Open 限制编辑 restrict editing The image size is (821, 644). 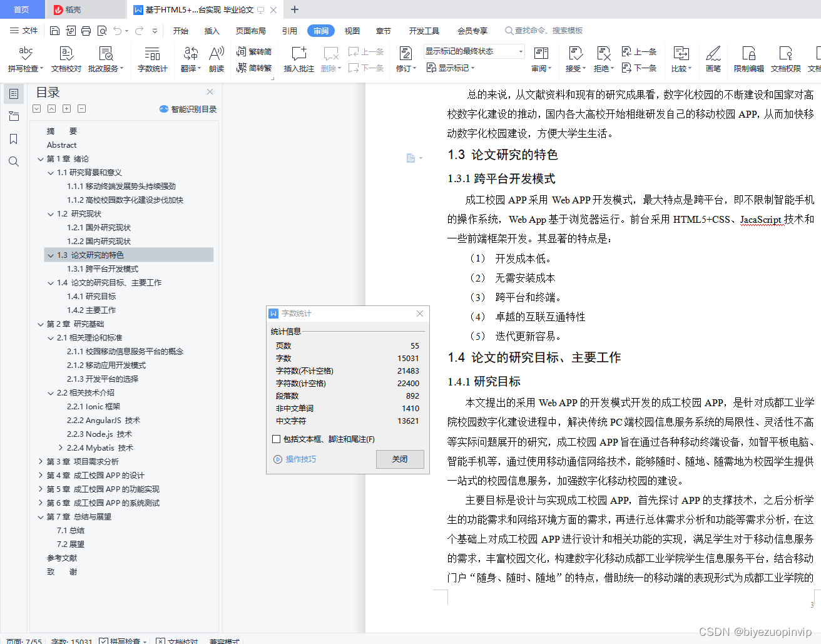pyautogui.click(x=749, y=59)
